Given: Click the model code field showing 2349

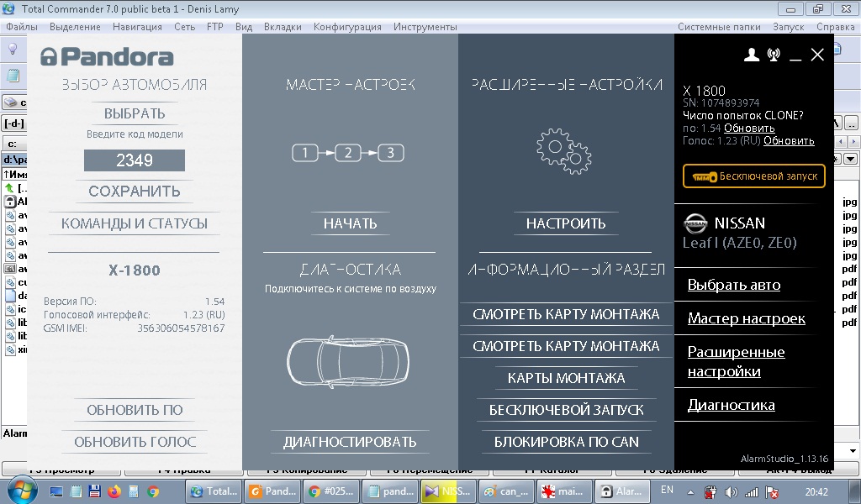Looking at the screenshot, I should [x=134, y=160].
